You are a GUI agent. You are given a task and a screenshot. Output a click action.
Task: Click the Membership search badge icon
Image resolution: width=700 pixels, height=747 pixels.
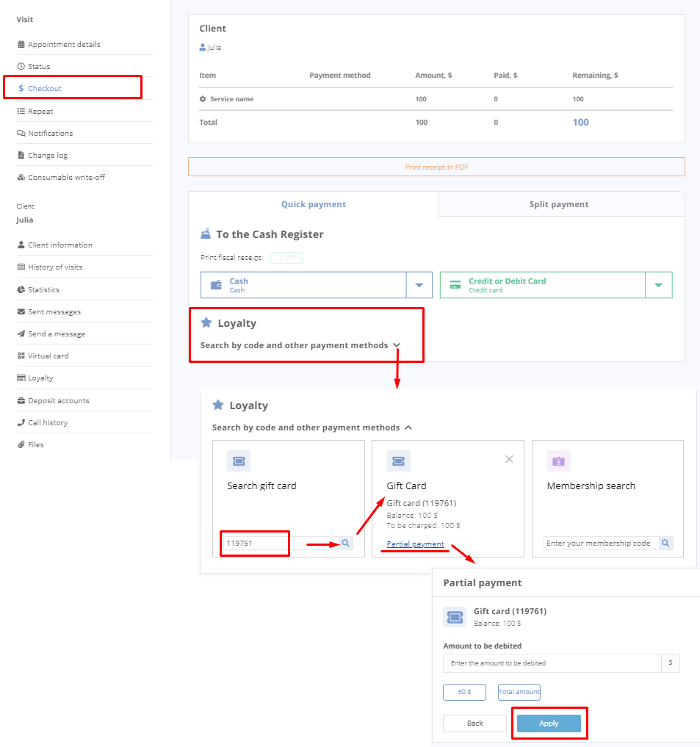tap(558, 461)
